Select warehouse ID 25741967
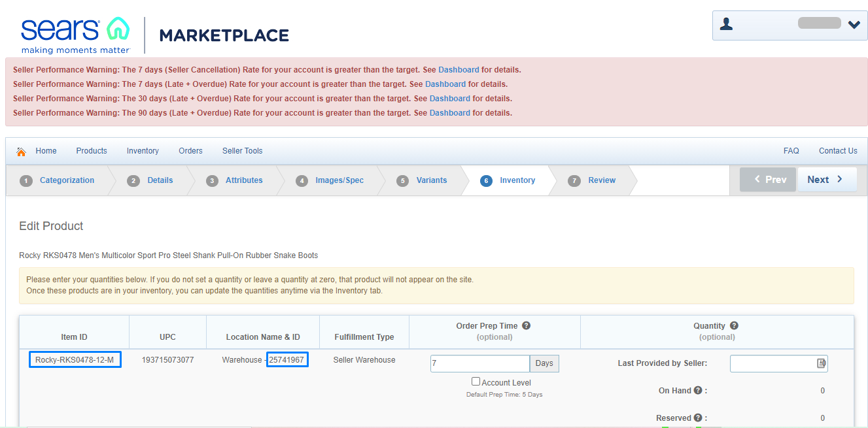 (x=287, y=360)
